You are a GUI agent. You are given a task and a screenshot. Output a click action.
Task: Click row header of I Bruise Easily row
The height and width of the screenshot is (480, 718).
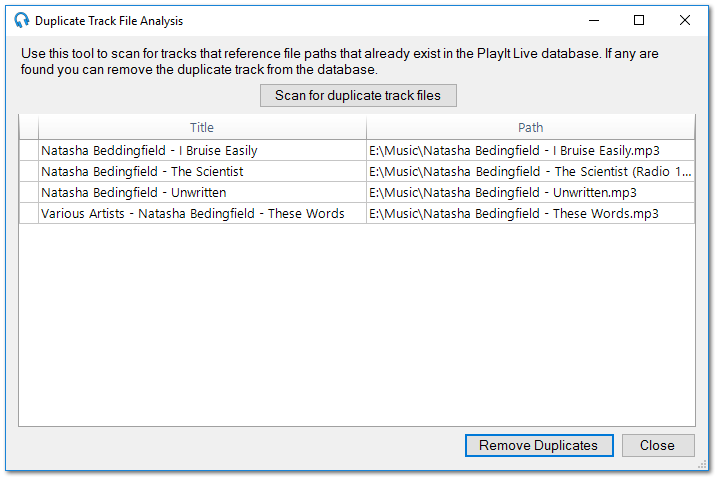tap(29, 150)
